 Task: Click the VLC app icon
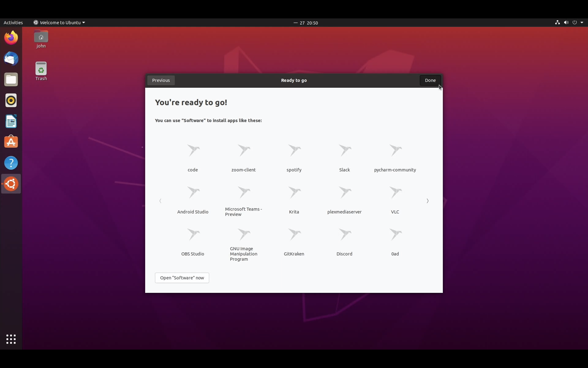click(395, 192)
